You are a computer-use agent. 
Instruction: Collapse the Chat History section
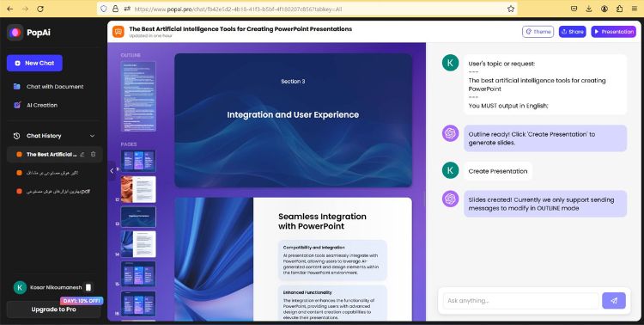pyautogui.click(x=92, y=136)
